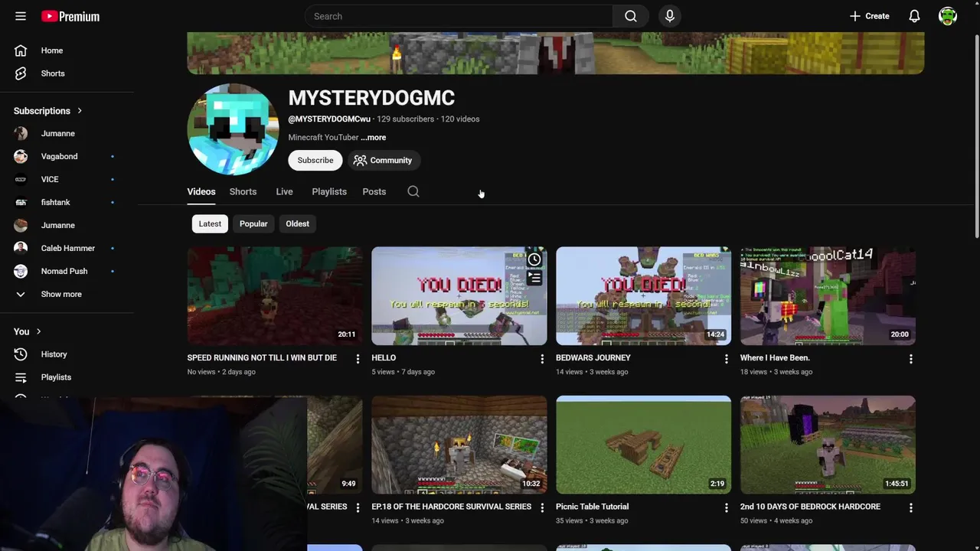Click the Subscriptions sidebar heading
The height and width of the screenshot is (551, 980).
tap(41, 111)
